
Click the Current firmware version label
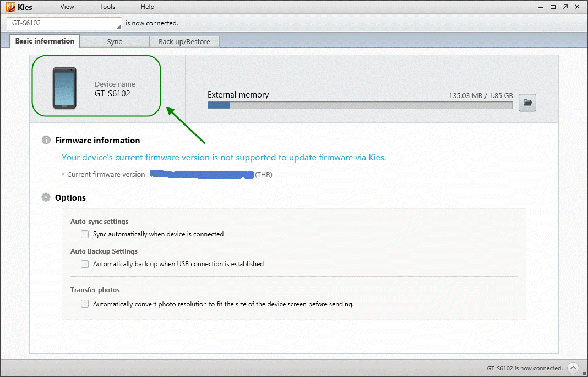107,175
